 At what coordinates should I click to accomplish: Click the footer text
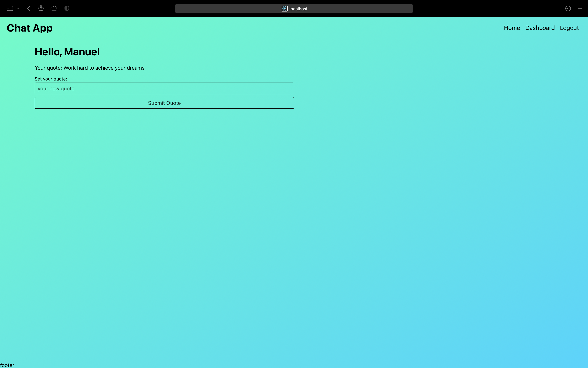click(7, 365)
